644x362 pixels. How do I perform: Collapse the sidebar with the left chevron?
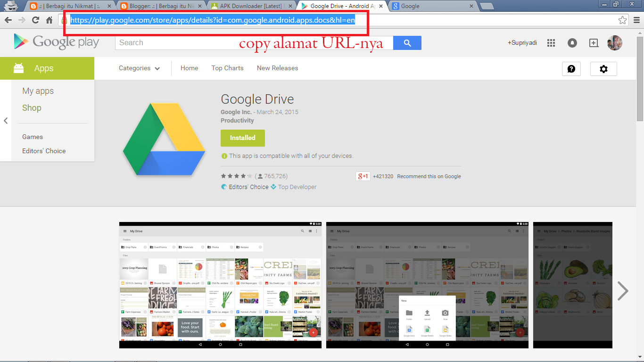(x=6, y=121)
